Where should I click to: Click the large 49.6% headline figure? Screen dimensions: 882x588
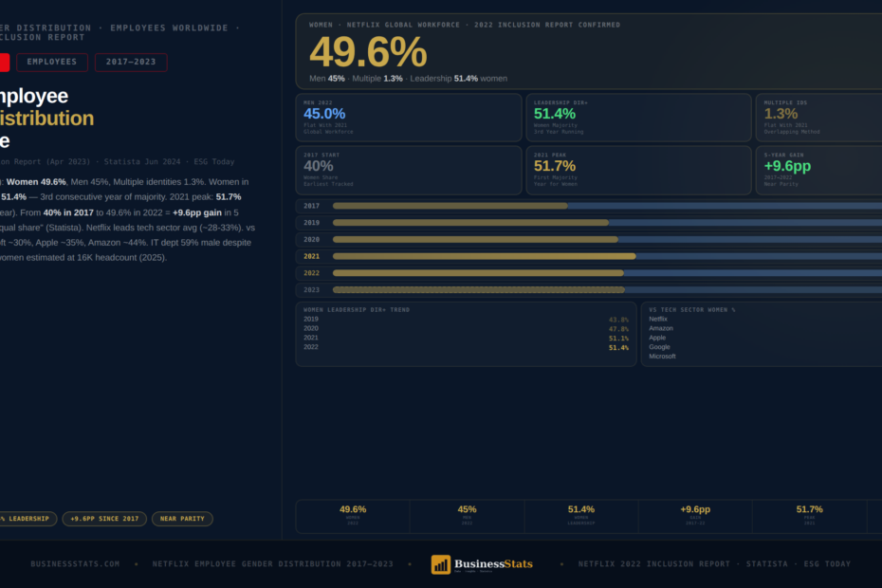tap(368, 52)
